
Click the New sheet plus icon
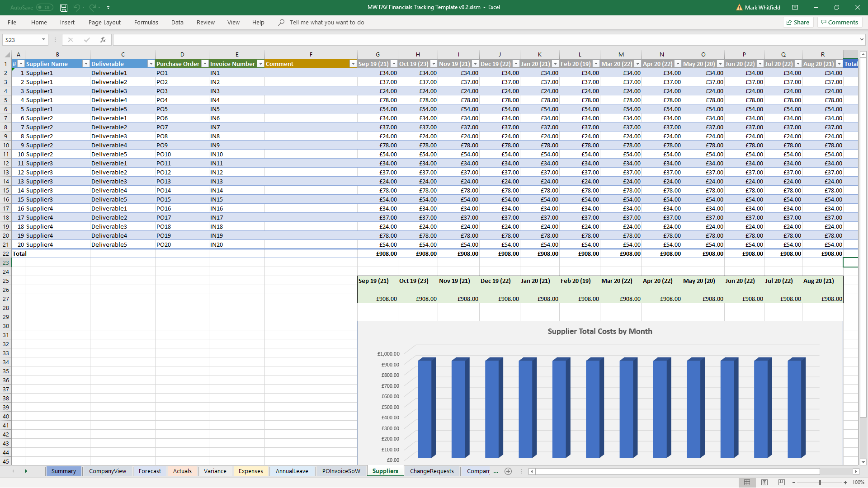[508, 471]
